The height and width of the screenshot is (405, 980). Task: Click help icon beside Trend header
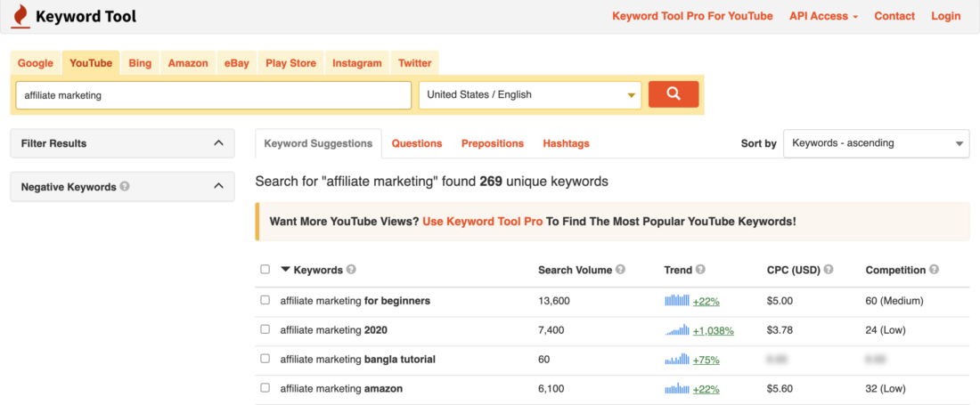(700, 270)
